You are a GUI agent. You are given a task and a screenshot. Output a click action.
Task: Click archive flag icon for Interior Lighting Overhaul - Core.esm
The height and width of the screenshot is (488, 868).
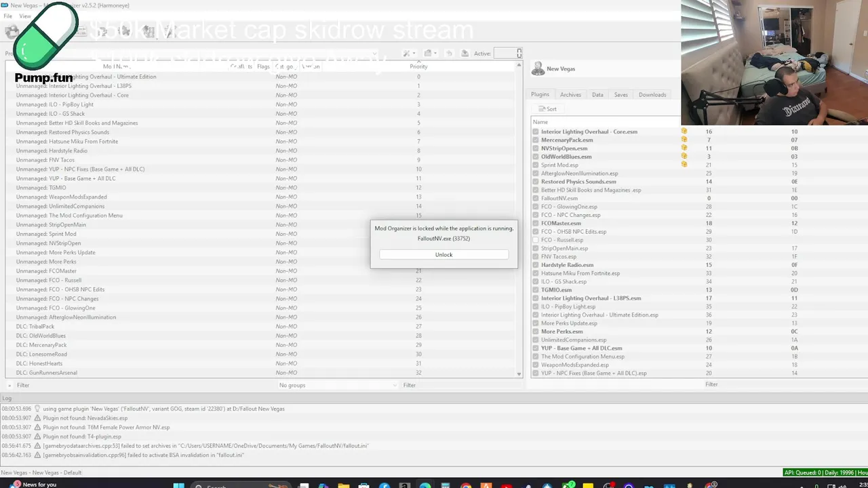[684, 131]
